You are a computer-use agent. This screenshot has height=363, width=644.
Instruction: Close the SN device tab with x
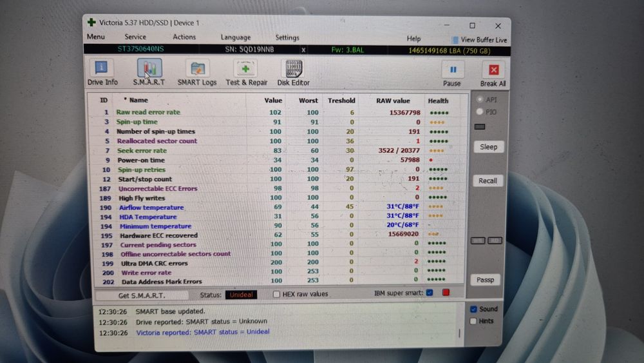303,50
